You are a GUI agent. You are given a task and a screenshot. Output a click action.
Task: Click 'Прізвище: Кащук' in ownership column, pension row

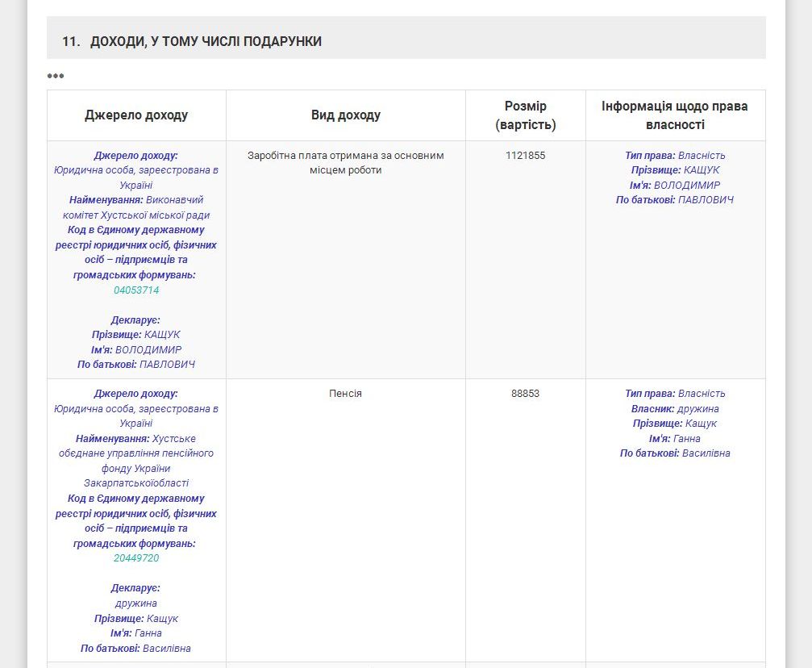tap(675, 424)
